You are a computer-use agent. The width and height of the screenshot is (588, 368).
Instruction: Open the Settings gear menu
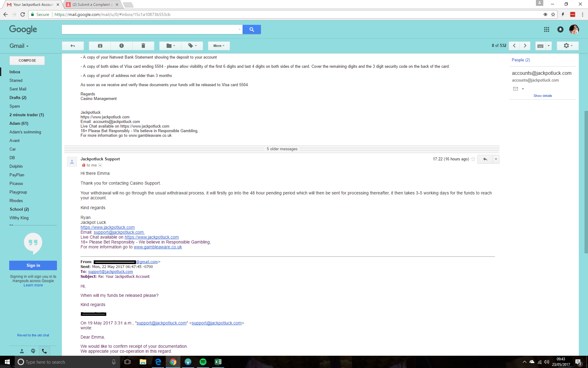tap(568, 46)
